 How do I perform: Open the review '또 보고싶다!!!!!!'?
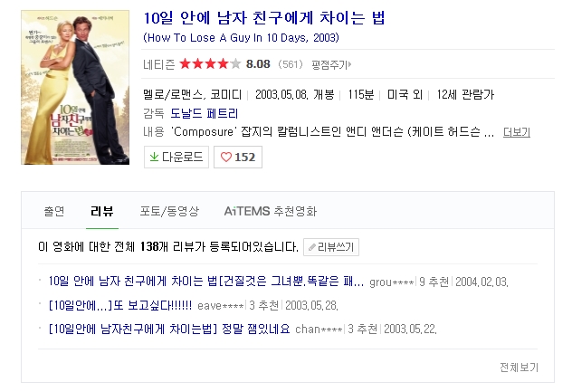120,305
